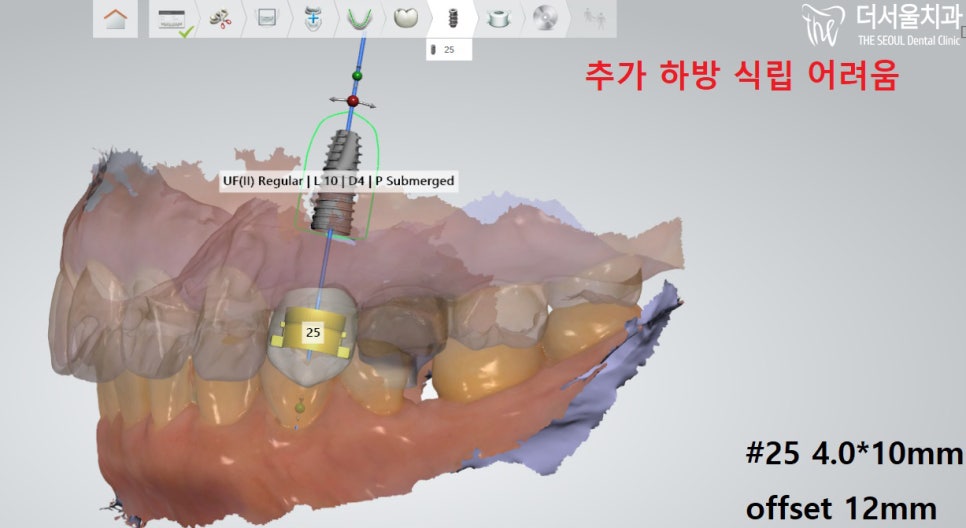Open the add scan data step
This screenshot has width=966, height=528.
click(312, 18)
